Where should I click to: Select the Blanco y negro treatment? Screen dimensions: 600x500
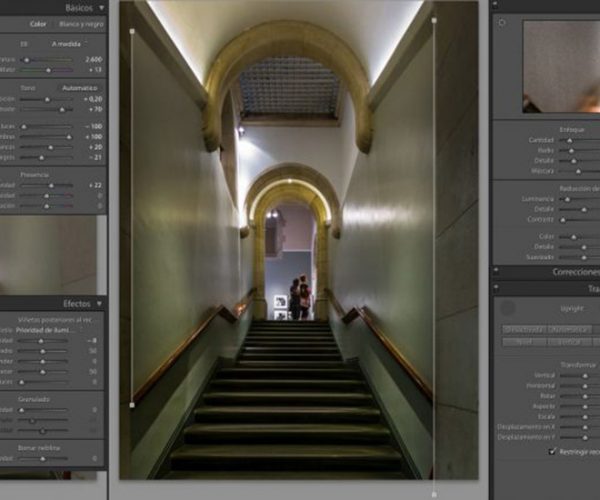[81, 24]
